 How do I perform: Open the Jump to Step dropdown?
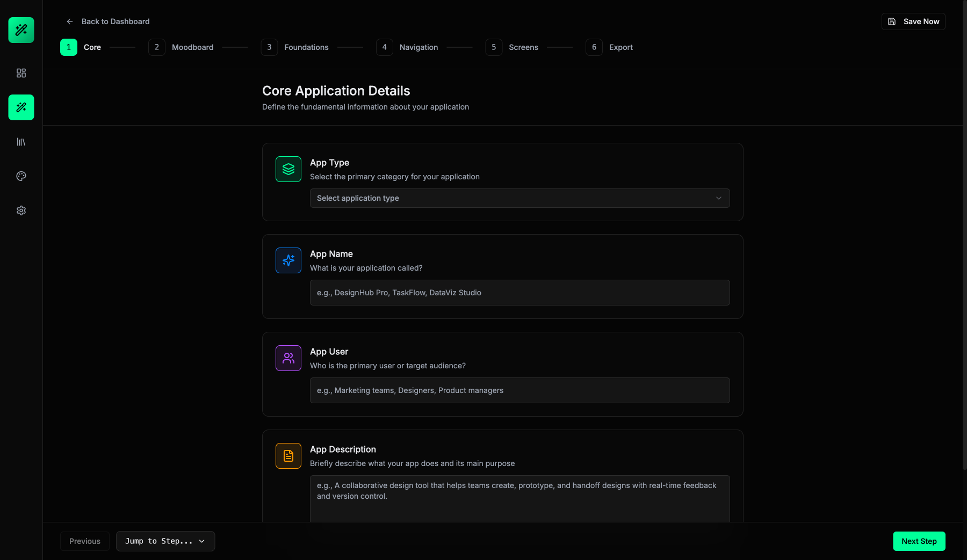(x=165, y=541)
